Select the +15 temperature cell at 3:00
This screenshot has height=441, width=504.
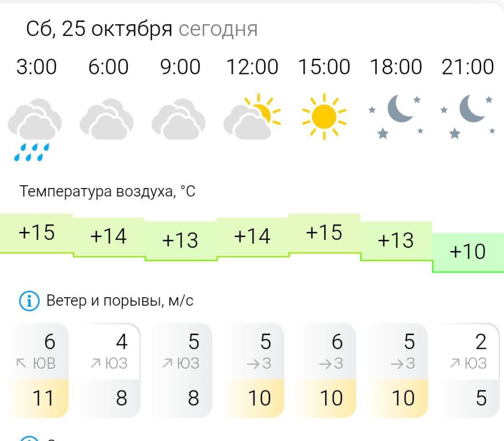(x=36, y=233)
